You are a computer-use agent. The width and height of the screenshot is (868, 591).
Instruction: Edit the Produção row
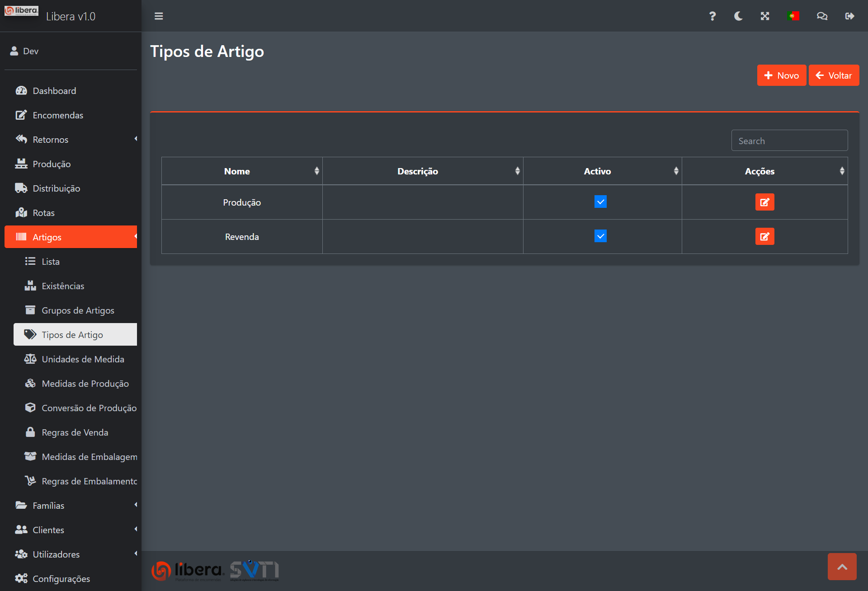pos(764,202)
